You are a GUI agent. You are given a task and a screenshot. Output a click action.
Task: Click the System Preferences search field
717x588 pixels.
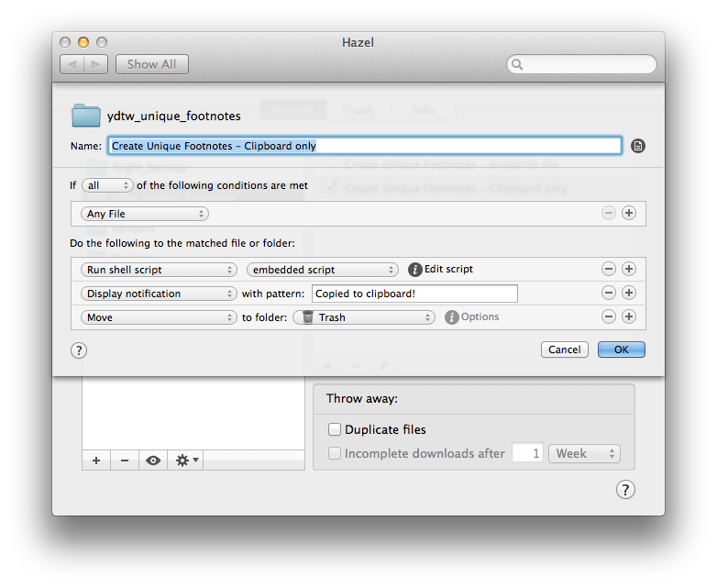581,64
